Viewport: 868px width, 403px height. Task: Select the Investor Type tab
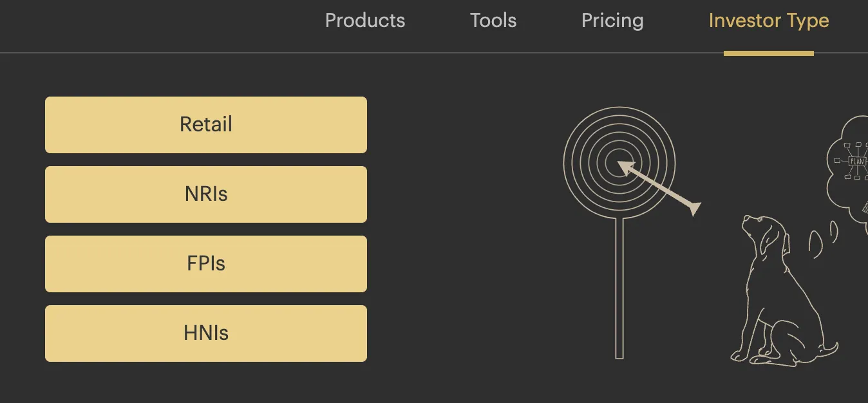[769, 21]
